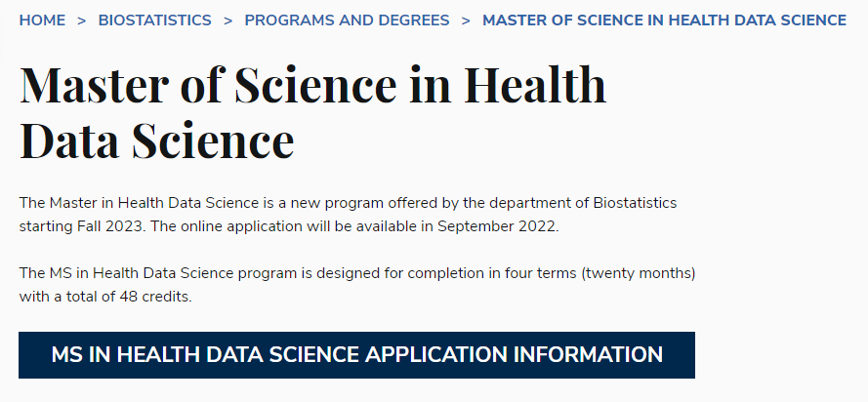This screenshot has width=868, height=402.
Task: Click the breadcrumb arrow after HOME
Action: point(82,20)
